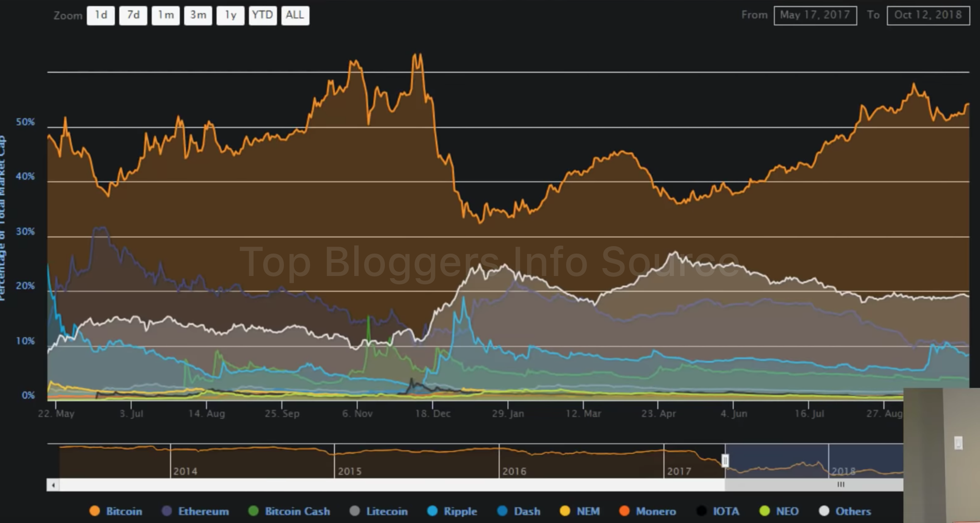The width and height of the screenshot is (980, 523).
Task: Select the 1m zoom option
Action: coord(166,15)
